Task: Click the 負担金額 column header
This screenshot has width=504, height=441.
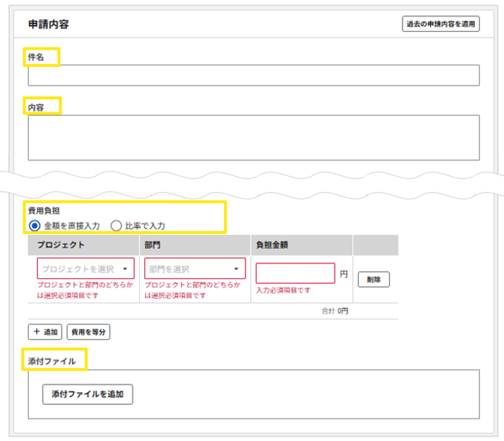Action: 272,245
